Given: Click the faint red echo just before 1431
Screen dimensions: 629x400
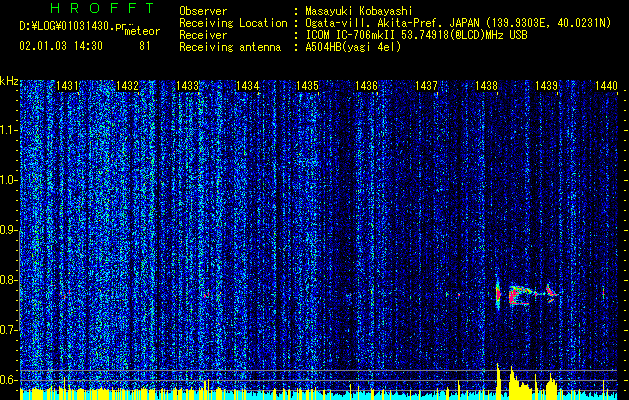Looking at the screenshot, I should (x=63, y=294).
